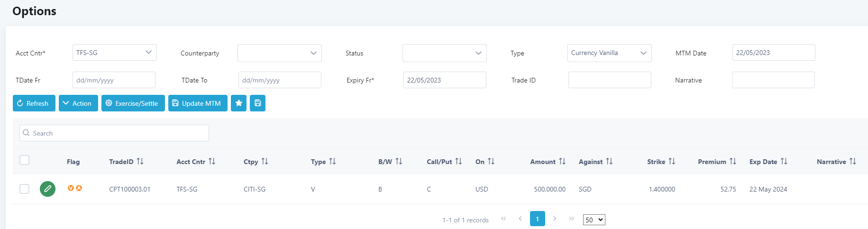
Task: Check the CPT100003.01 row checkbox
Action: point(25,189)
